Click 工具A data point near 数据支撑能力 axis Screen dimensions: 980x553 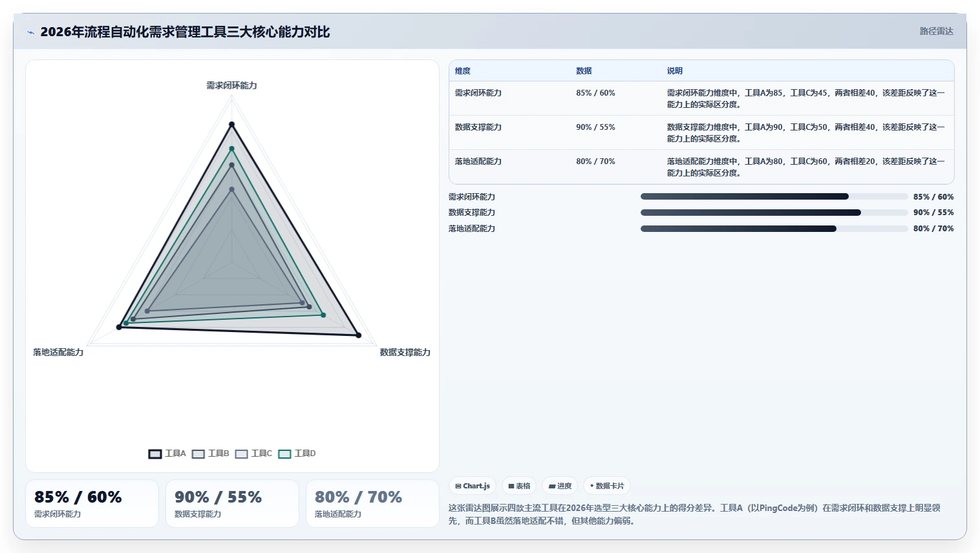(x=358, y=335)
